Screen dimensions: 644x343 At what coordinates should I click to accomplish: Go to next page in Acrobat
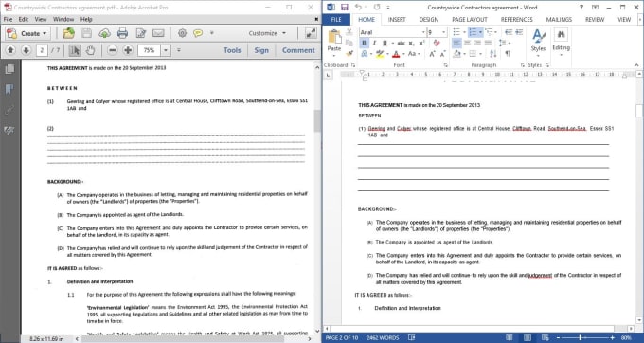(x=26, y=50)
